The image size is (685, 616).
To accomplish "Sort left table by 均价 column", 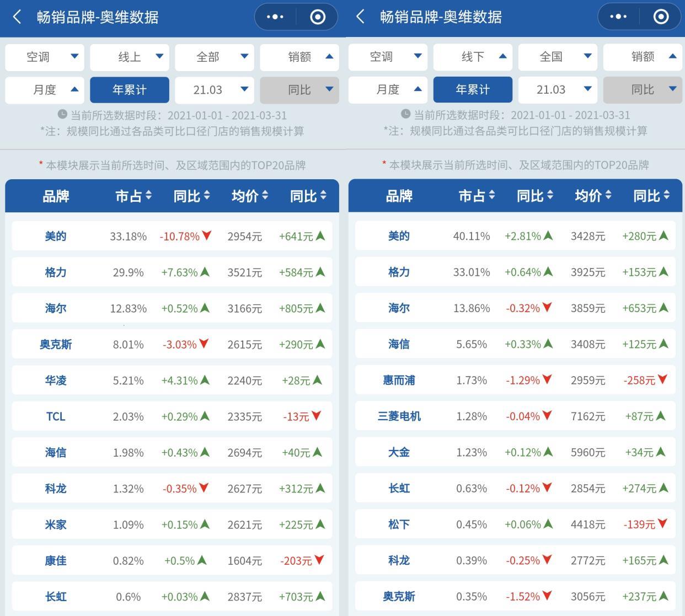I will point(250,196).
